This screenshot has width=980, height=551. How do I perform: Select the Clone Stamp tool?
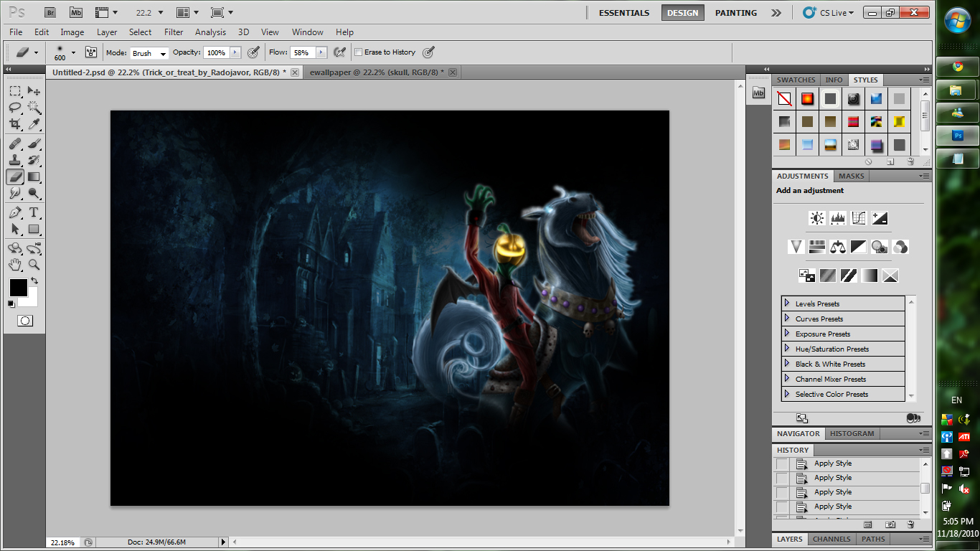(x=15, y=160)
